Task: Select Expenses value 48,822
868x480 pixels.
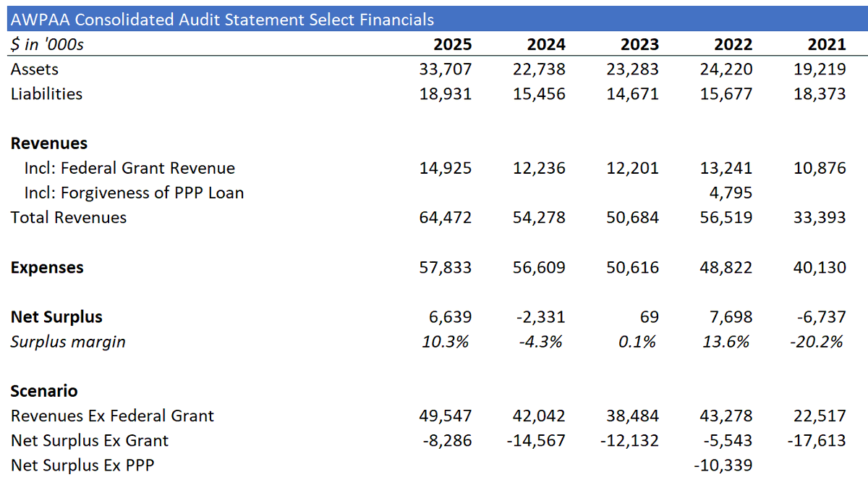Action: pos(727,268)
